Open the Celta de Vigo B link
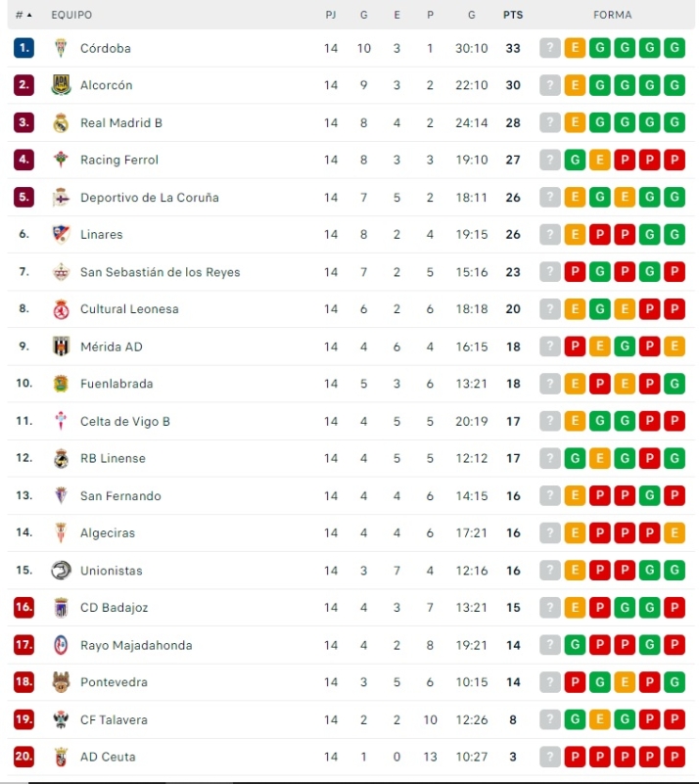 (x=124, y=421)
